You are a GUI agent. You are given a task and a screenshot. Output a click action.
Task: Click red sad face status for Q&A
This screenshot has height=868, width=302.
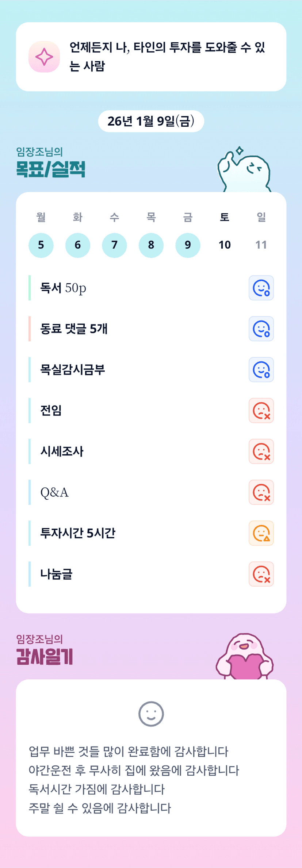click(x=261, y=492)
